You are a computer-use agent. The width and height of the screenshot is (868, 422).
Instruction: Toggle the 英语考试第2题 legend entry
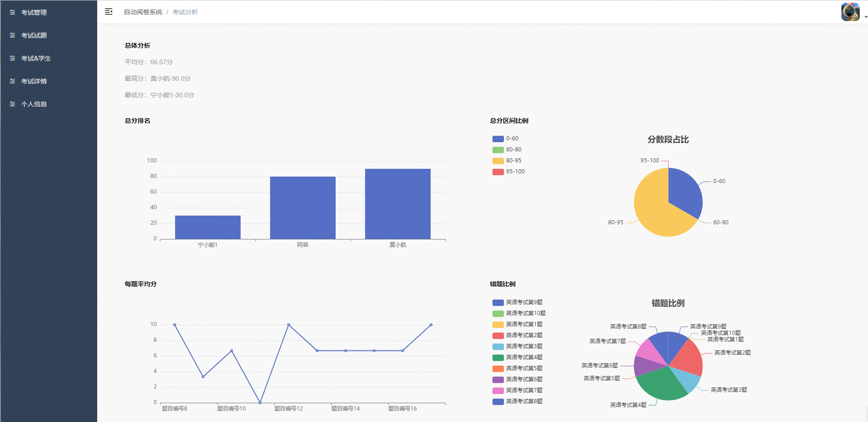[524, 335]
